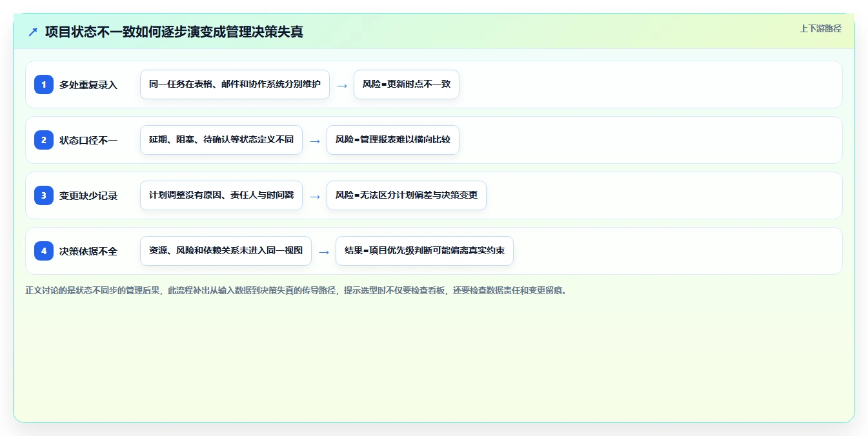Click the title 项目状态不一致如何逐步演变成管理决策失真
The width and height of the screenshot is (868, 436).
[174, 32]
